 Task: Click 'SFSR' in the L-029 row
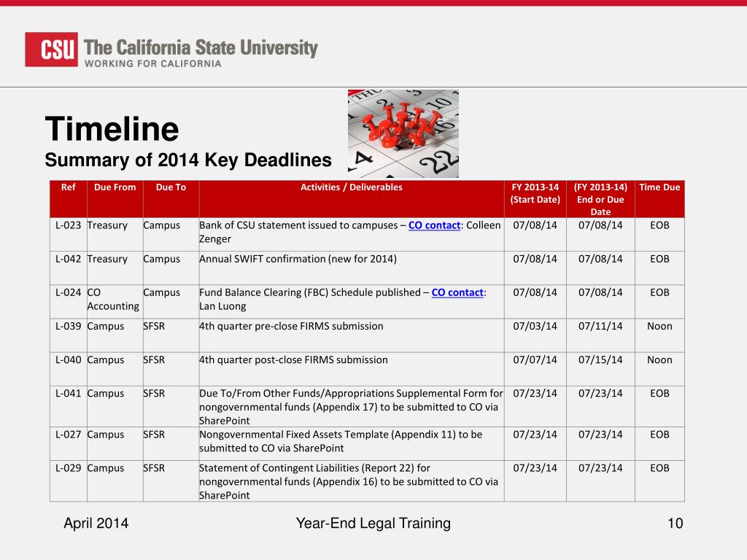(x=154, y=468)
